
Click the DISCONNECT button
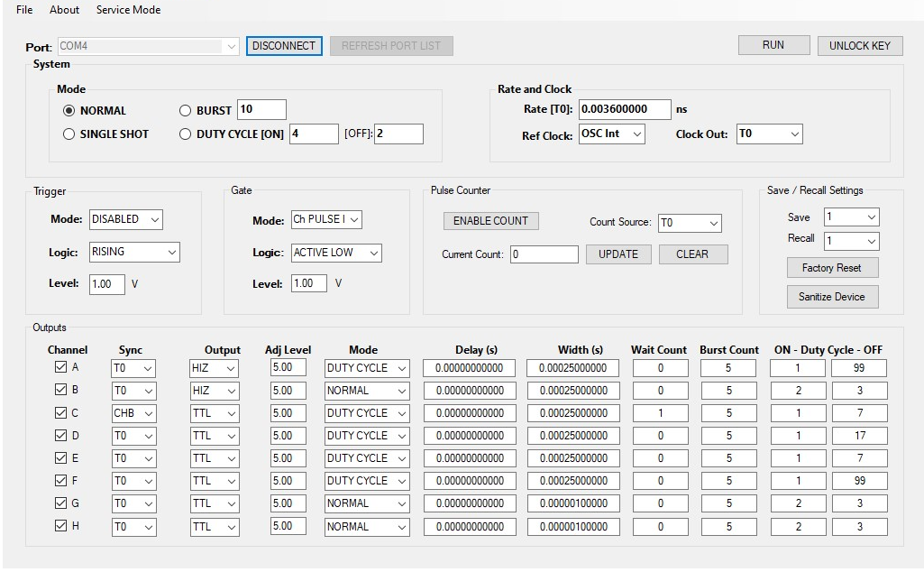284,45
